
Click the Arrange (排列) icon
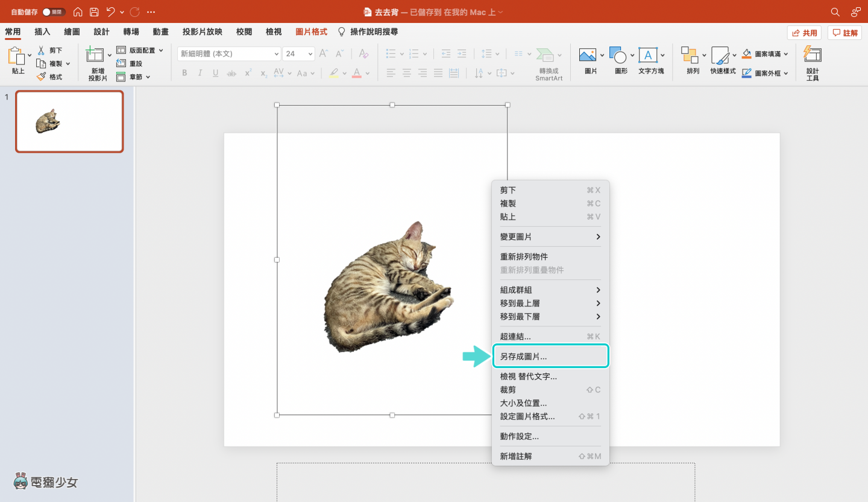(690, 56)
